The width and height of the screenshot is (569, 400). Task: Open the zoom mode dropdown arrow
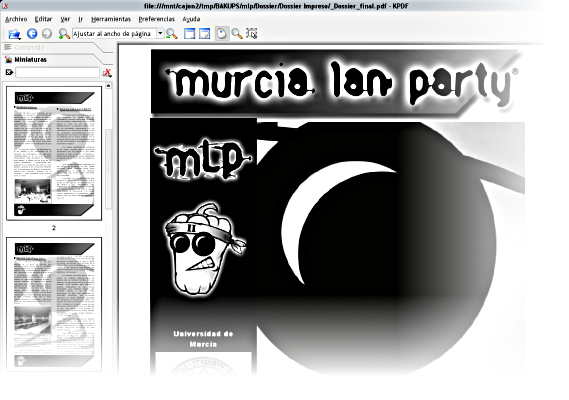click(160, 34)
